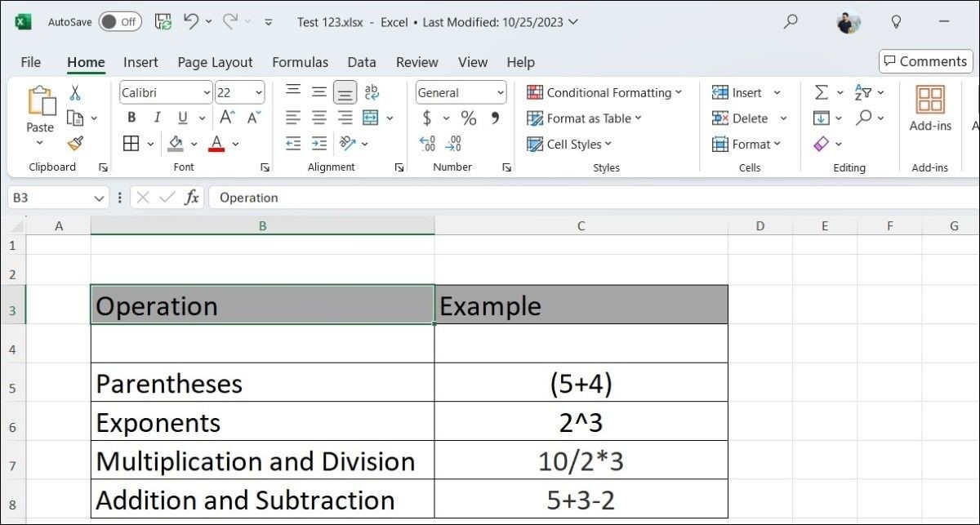Image resolution: width=980 pixels, height=525 pixels.
Task: Click the AutoSum sigma icon
Action: pos(822,92)
